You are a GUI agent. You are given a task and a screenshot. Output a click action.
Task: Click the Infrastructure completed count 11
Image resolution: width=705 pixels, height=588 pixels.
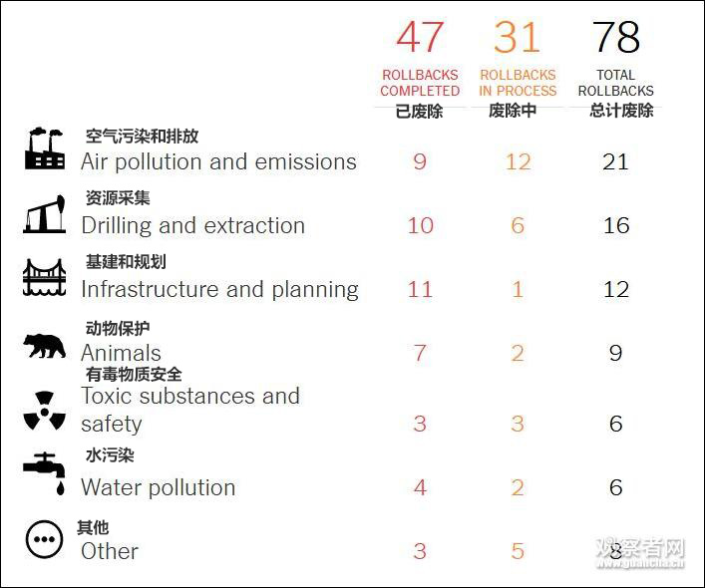tap(420, 289)
